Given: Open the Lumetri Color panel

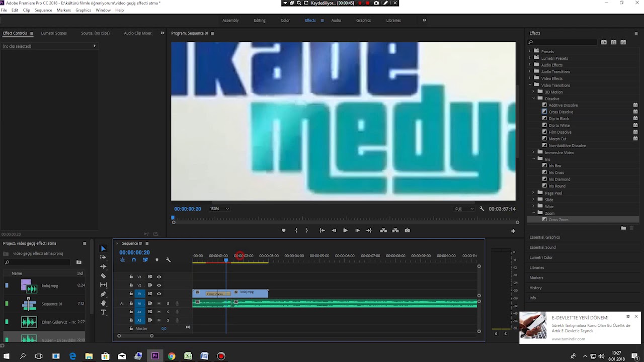Looking at the screenshot, I should tap(541, 257).
